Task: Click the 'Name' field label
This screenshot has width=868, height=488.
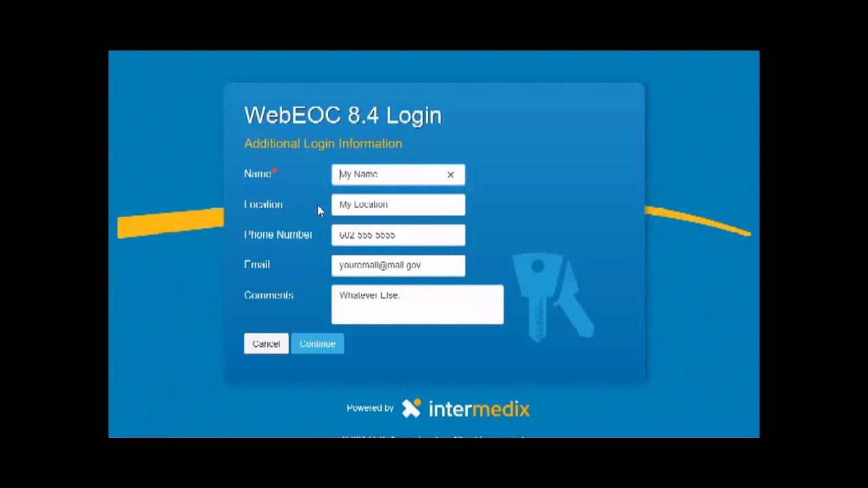Action: 258,174
